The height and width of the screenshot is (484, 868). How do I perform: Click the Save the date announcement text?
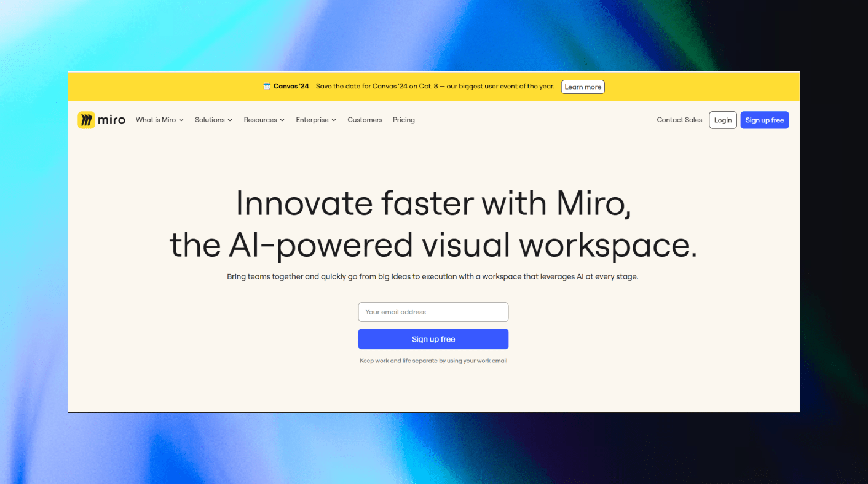(x=435, y=87)
